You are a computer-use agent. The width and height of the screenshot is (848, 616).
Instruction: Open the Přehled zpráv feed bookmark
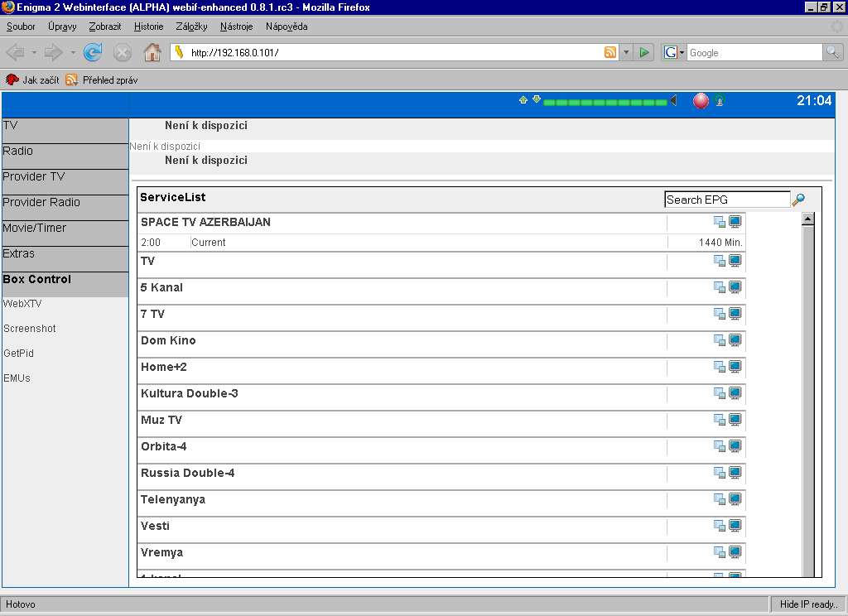pyautogui.click(x=102, y=80)
